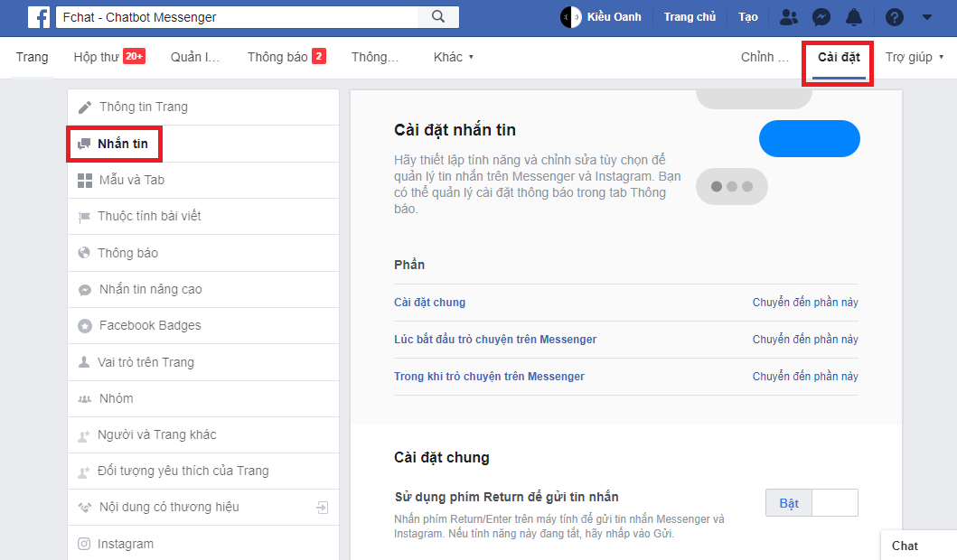Select Nhóm in sidebar

(203, 399)
